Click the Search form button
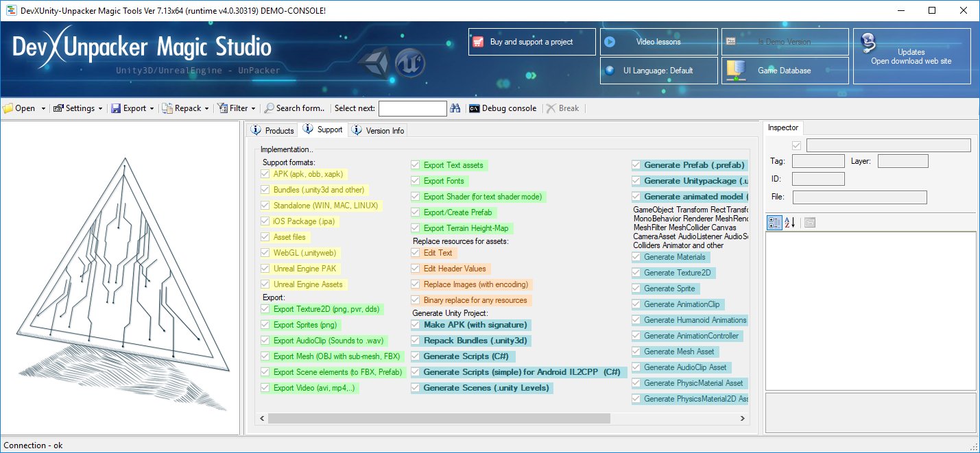Screen dimensions: 980x453 coord(295,108)
